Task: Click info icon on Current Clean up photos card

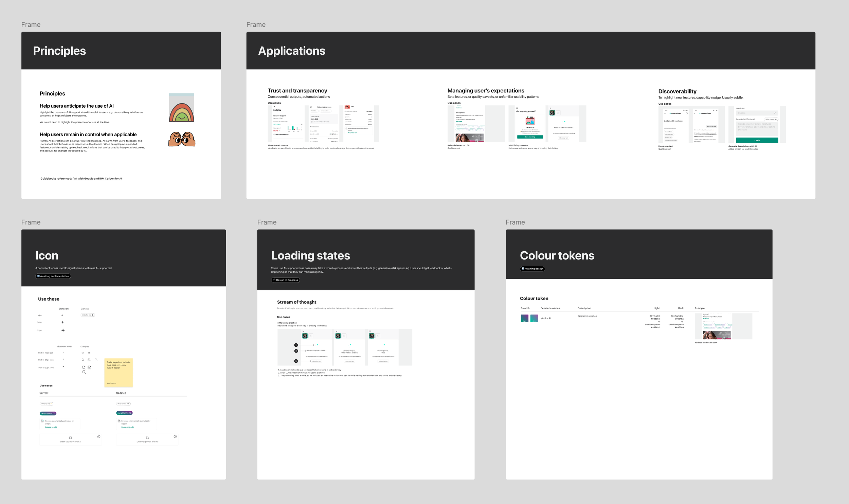Action: coord(99,436)
